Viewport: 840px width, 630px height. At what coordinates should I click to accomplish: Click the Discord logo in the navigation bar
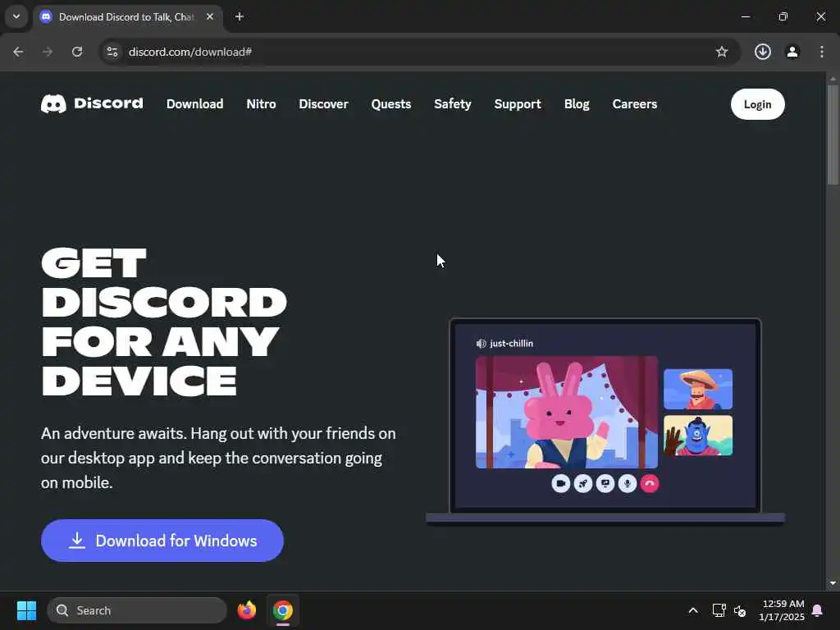pyautogui.click(x=92, y=104)
